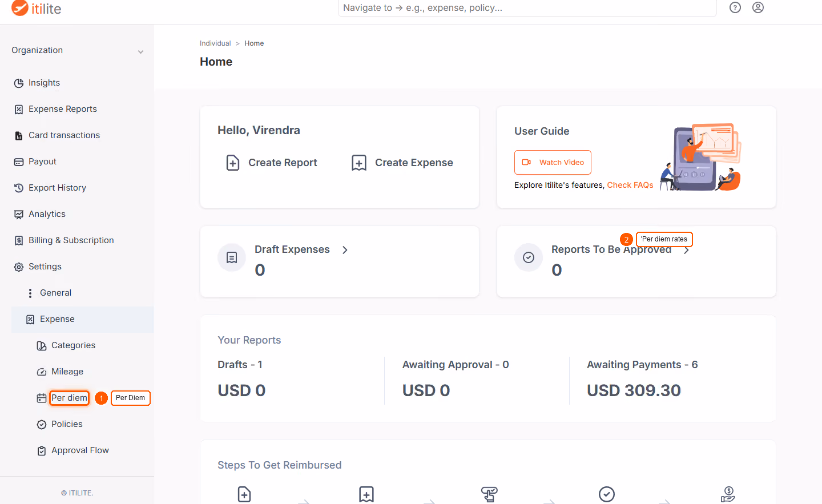Select Expense settings menu item

click(83, 319)
